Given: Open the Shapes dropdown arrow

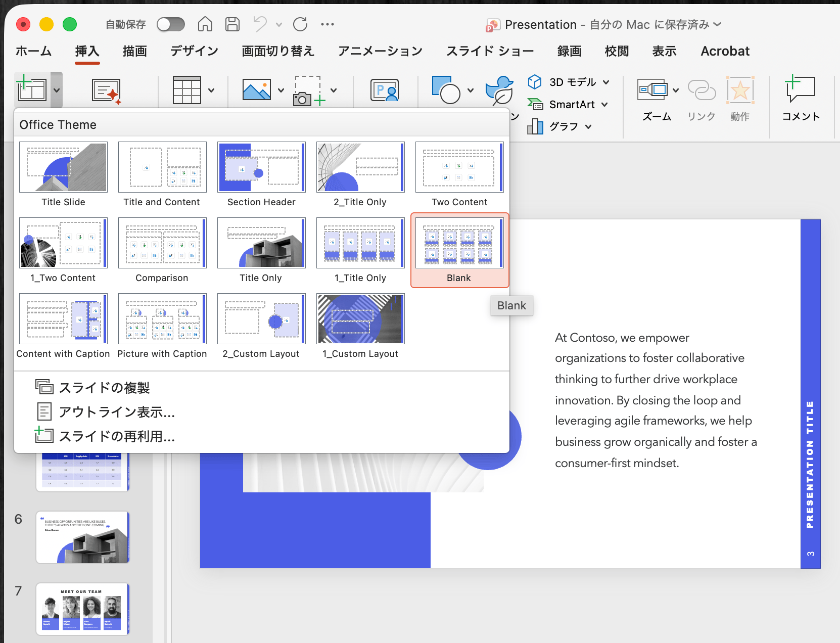Looking at the screenshot, I should 470,90.
